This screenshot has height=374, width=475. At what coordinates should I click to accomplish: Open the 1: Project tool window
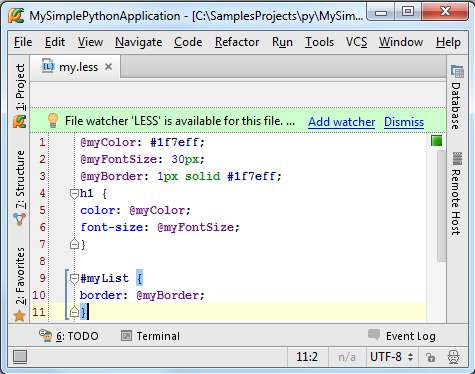[20, 87]
